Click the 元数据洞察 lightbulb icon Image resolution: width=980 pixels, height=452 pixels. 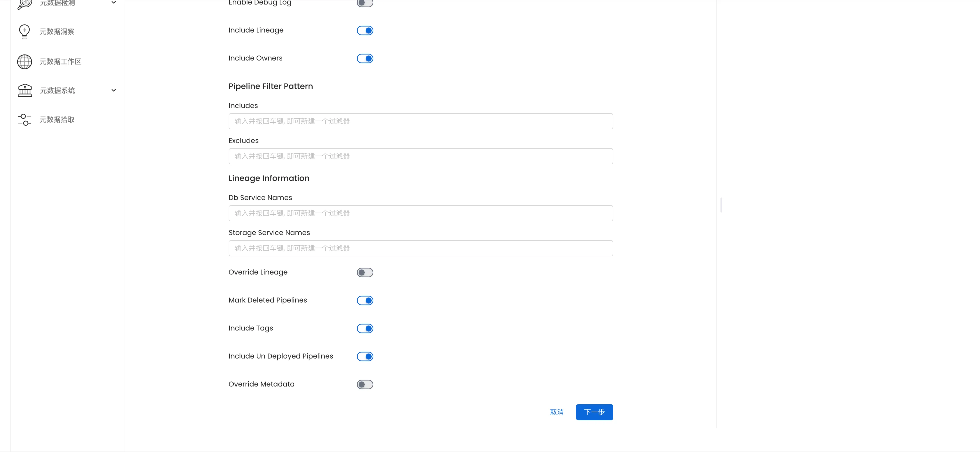[24, 31]
